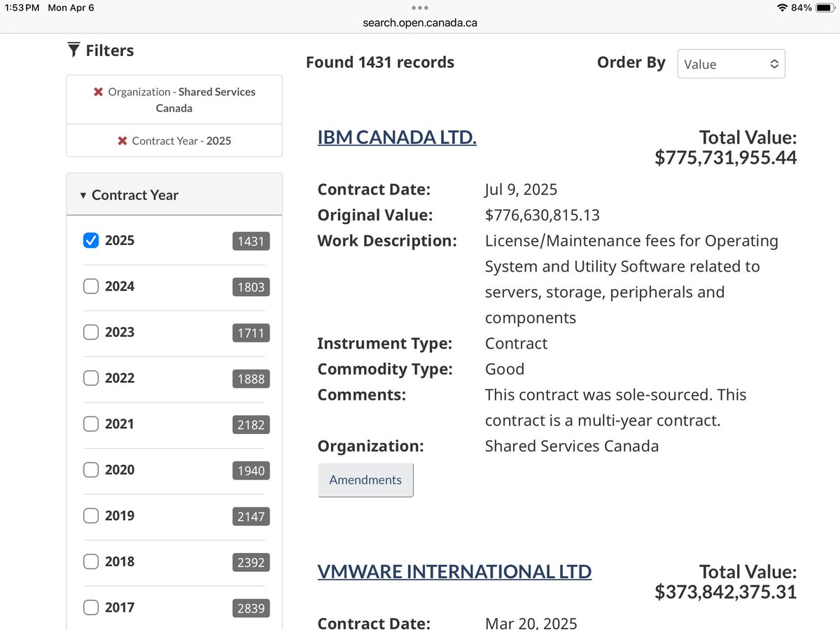Open the Order By Value dropdown

click(x=731, y=64)
